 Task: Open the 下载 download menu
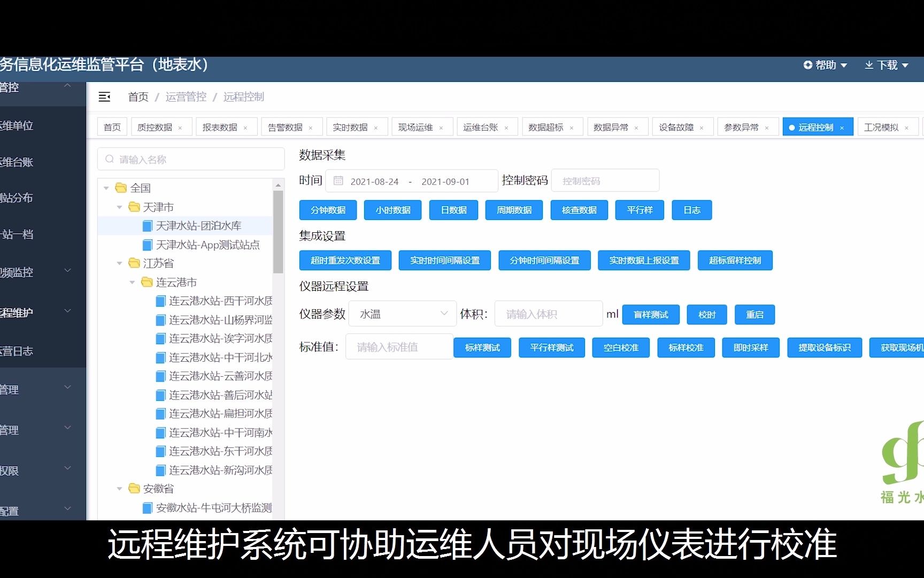pyautogui.click(x=886, y=65)
